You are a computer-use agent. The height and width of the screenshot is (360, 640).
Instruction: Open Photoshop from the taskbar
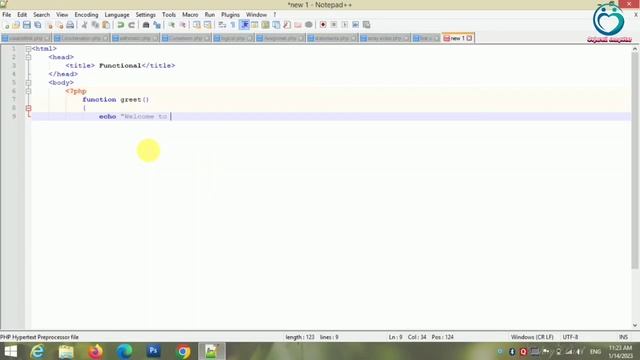[153, 351]
